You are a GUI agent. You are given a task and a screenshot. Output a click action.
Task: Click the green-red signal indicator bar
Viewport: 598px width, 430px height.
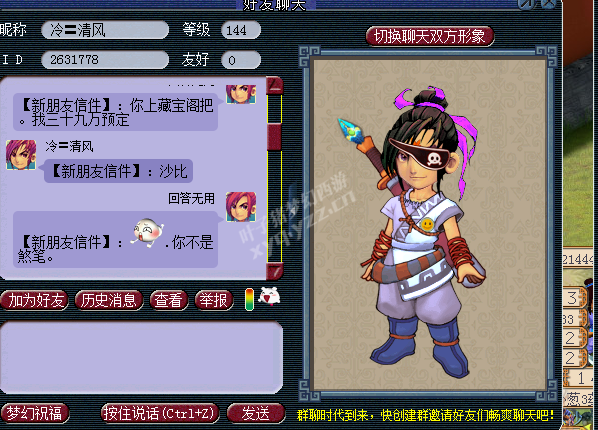249,300
